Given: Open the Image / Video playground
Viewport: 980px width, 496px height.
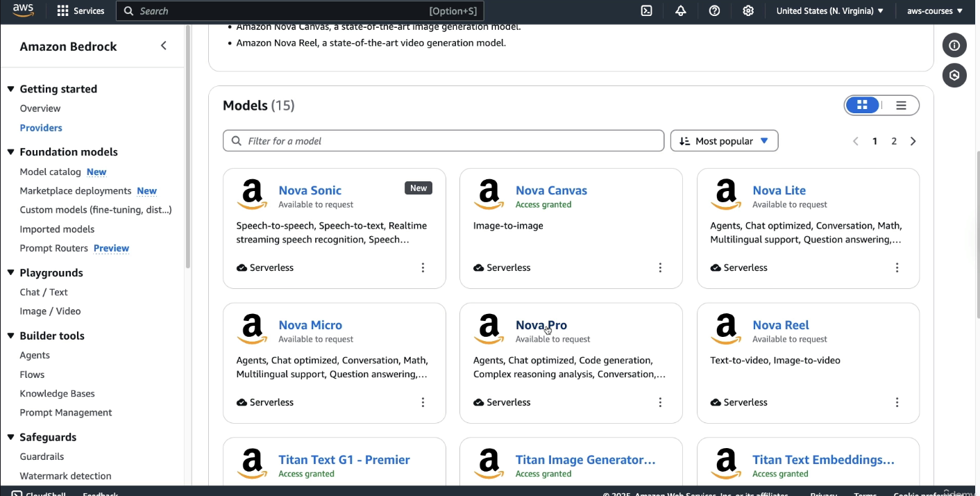Looking at the screenshot, I should tap(50, 311).
